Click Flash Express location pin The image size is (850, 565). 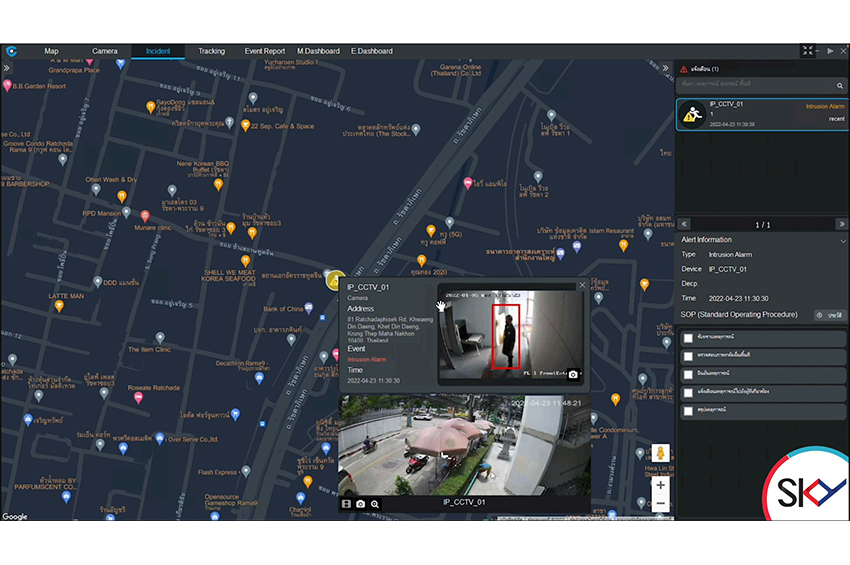[246, 472]
